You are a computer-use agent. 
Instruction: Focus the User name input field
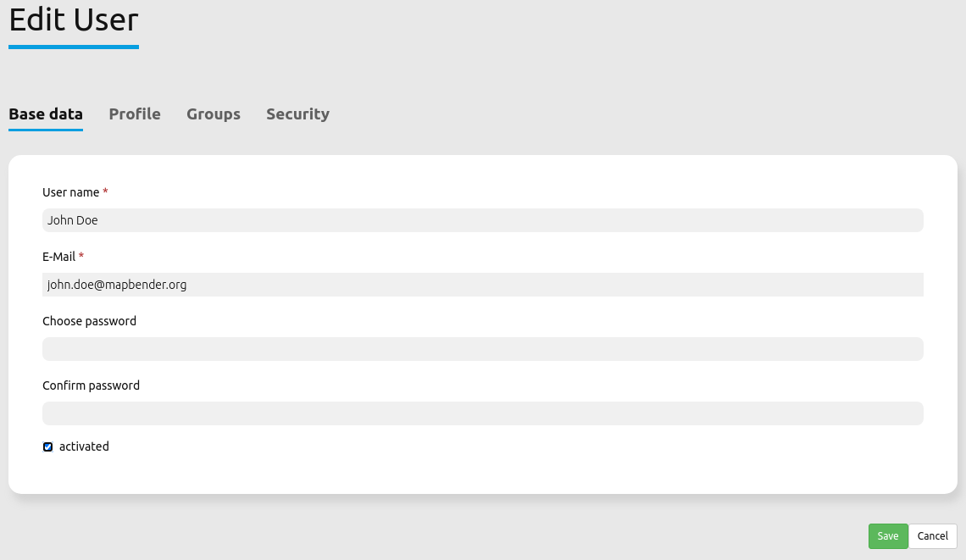[x=483, y=220]
